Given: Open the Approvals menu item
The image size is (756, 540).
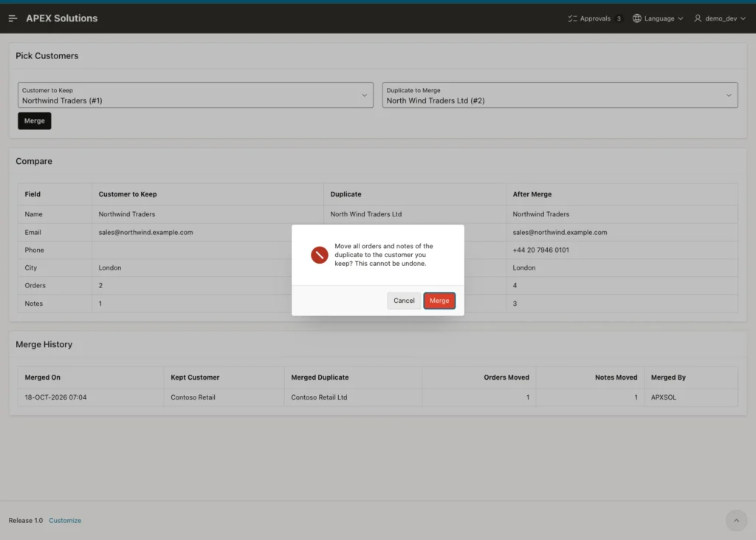Looking at the screenshot, I should tap(594, 18).
